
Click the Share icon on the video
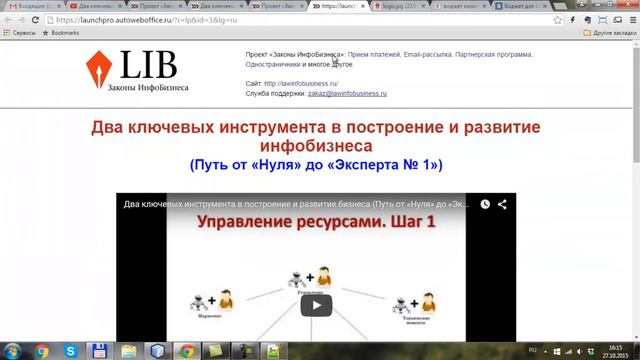(x=502, y=204)
